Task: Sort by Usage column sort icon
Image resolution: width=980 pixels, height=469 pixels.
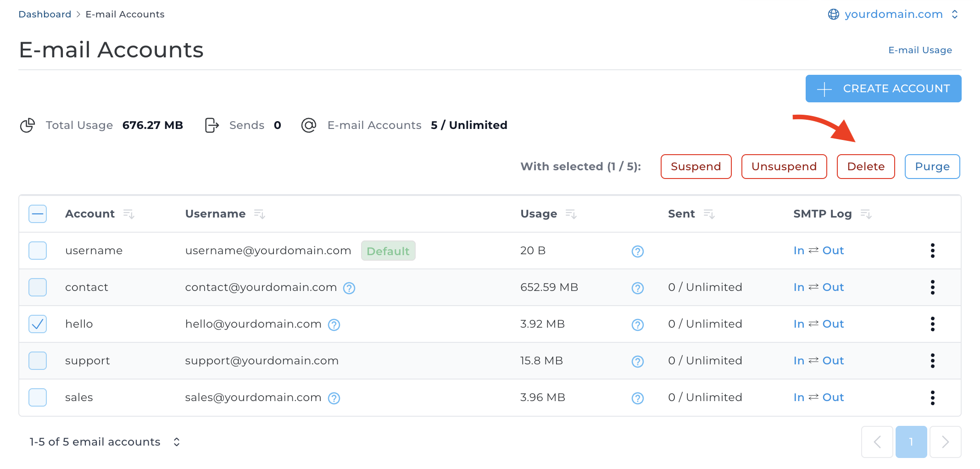Action: (571, 214)
